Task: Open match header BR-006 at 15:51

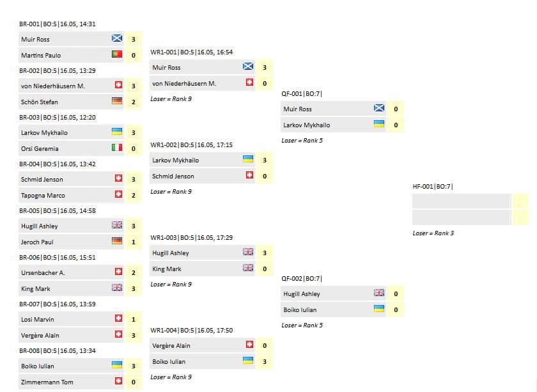Action: pyautogui.click(x=58, y=257)
